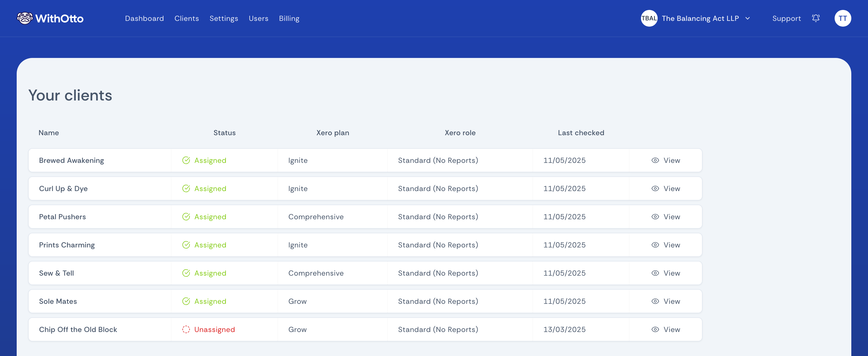This screenshot has width=868, height=356.
Task: Click the Last checked column header
Action: point(581,133)
